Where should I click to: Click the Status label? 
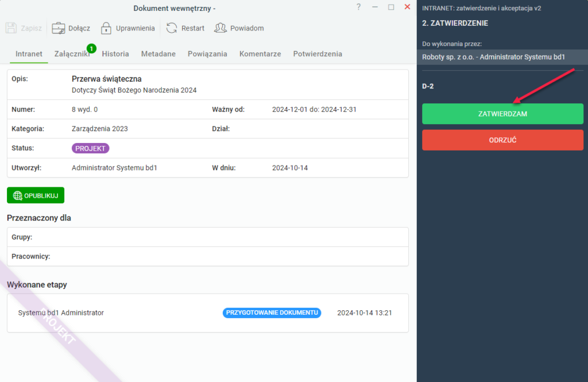click(22, 148)
